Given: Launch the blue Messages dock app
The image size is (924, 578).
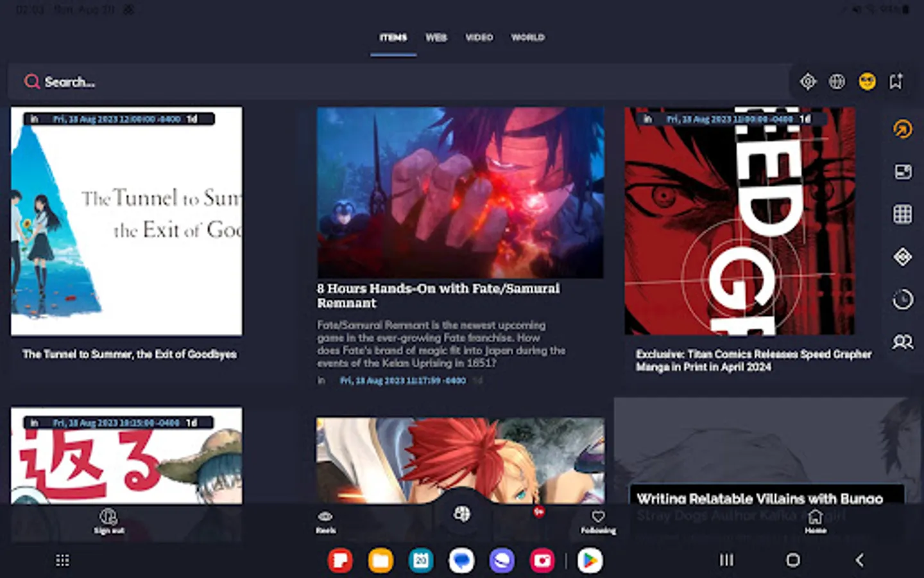Looking at the screenshot, I should 461,561.
